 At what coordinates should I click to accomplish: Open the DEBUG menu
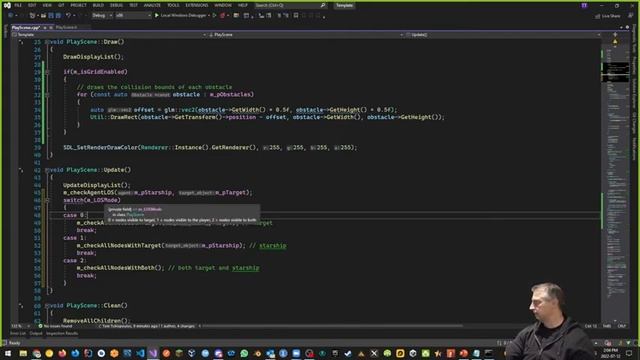116,5
